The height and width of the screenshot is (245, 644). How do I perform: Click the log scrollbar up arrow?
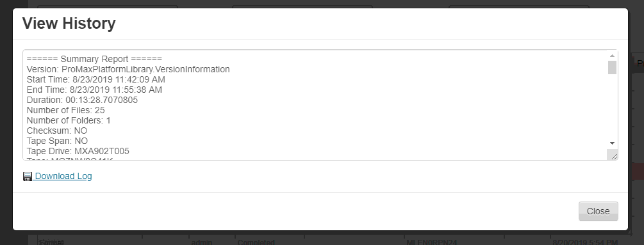pos(612,56)
